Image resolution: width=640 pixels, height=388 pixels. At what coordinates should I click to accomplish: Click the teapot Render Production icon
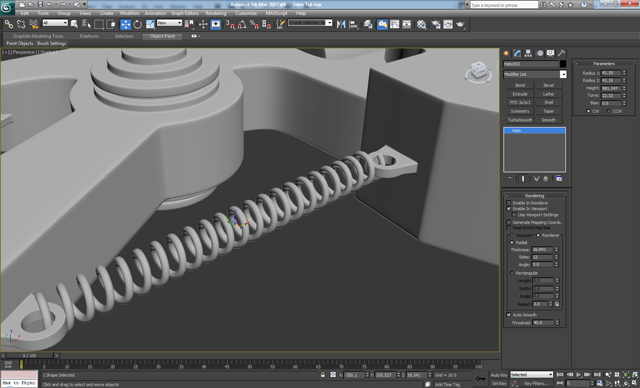coord(460,24)
